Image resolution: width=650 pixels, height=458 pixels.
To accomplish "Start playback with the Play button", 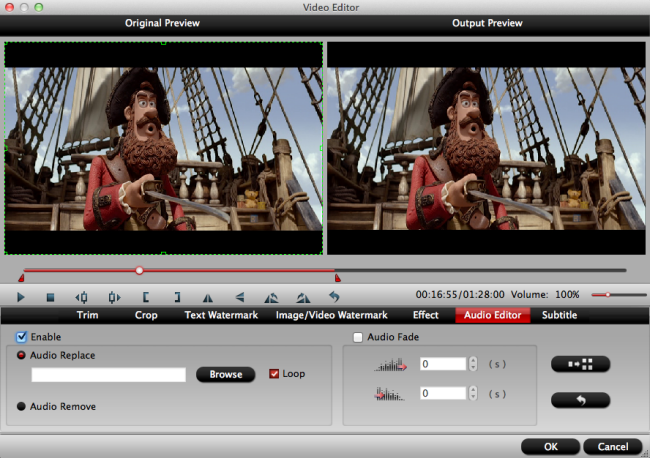I will click(21, 297).
